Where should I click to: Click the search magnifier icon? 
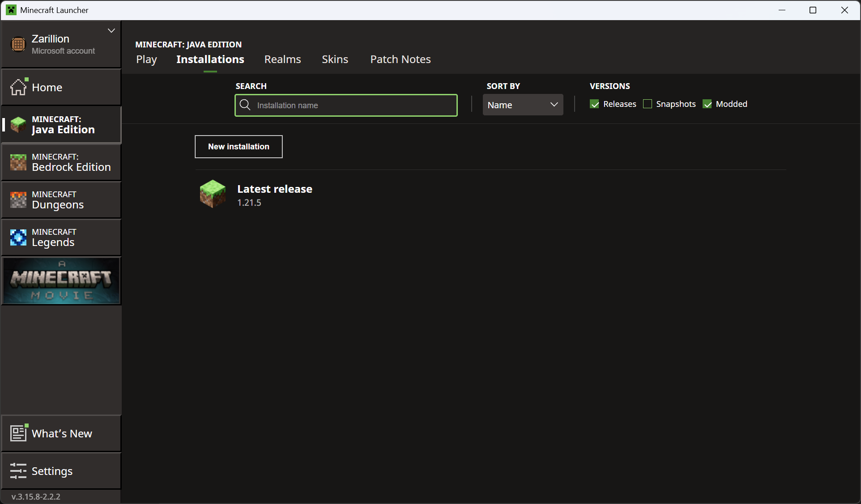point(245,105)
